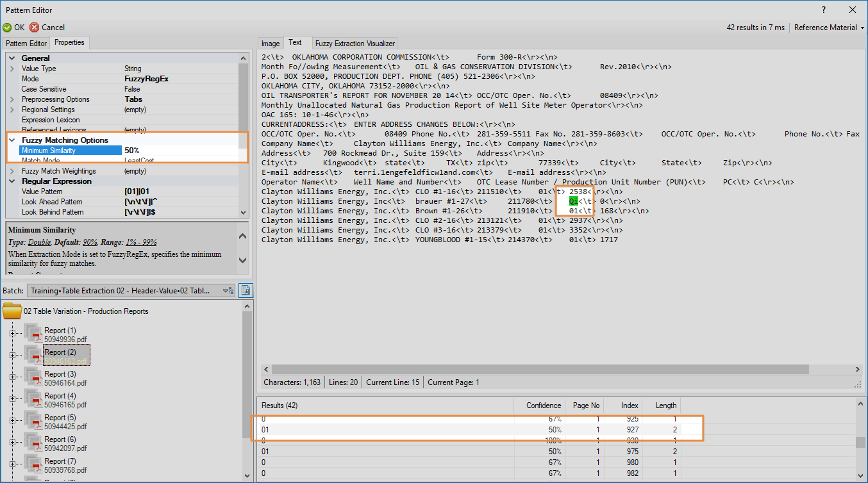868x483 pixels.
Task: Expand the Fuzzy Match Weightings property
Action: coord(12,171)
